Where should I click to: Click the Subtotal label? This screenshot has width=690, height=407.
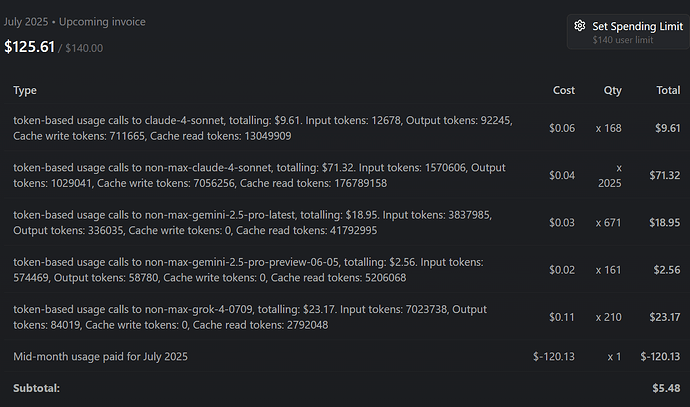(x=37, y=388)
